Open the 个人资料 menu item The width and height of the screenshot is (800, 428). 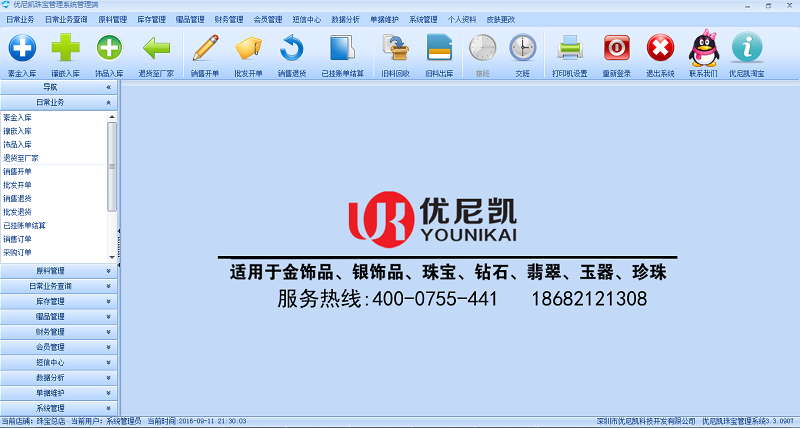pos(462,19)
